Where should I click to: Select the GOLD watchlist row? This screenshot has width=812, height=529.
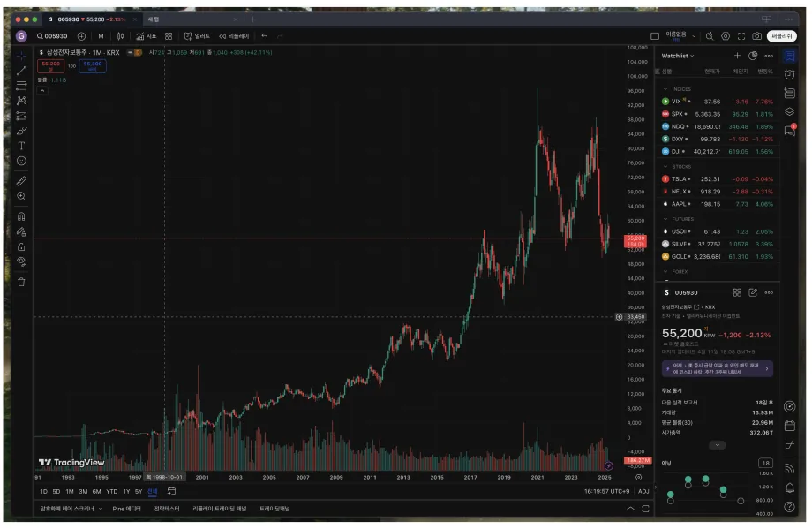click(718, 256)
